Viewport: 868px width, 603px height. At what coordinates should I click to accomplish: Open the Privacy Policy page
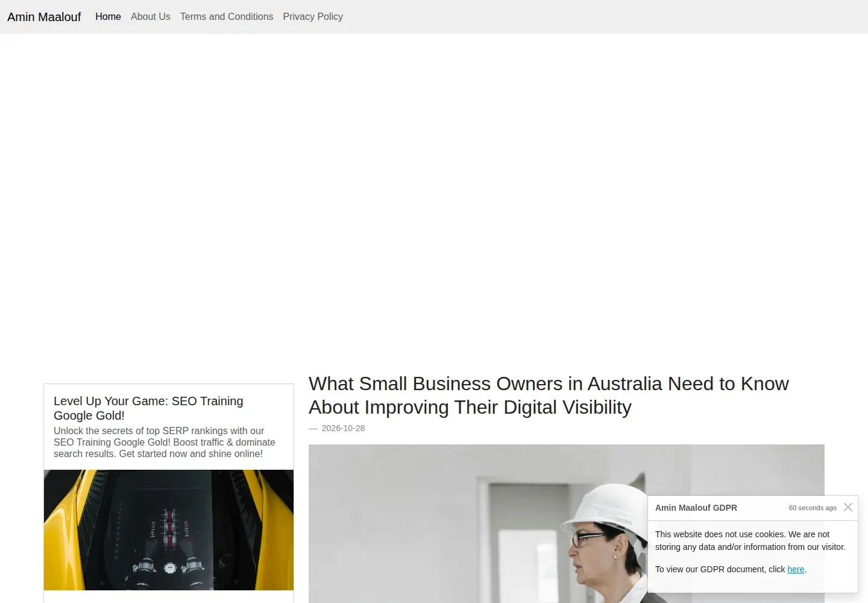313,17
